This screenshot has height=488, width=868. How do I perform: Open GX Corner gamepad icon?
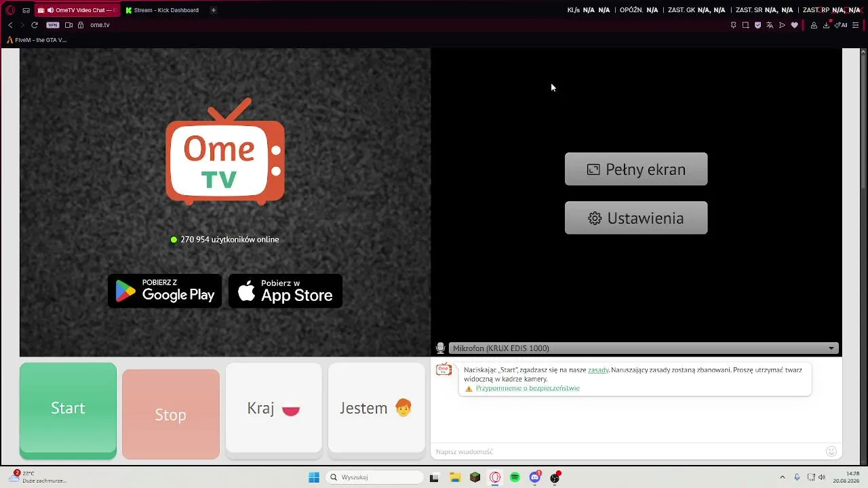pyautogui.click(x=26, y=10)
